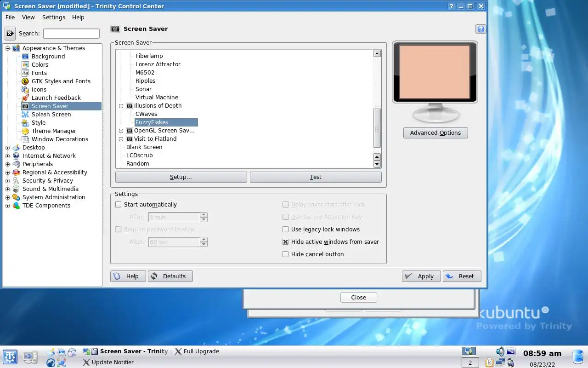Expand the Internet & Network category
This screenshot has height=368, width=588.
pos(7,156)
